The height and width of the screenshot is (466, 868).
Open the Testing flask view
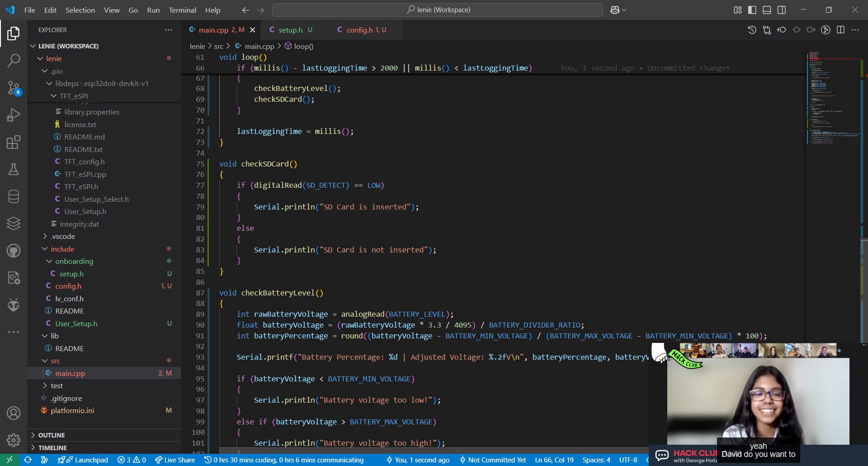point(14,169)
